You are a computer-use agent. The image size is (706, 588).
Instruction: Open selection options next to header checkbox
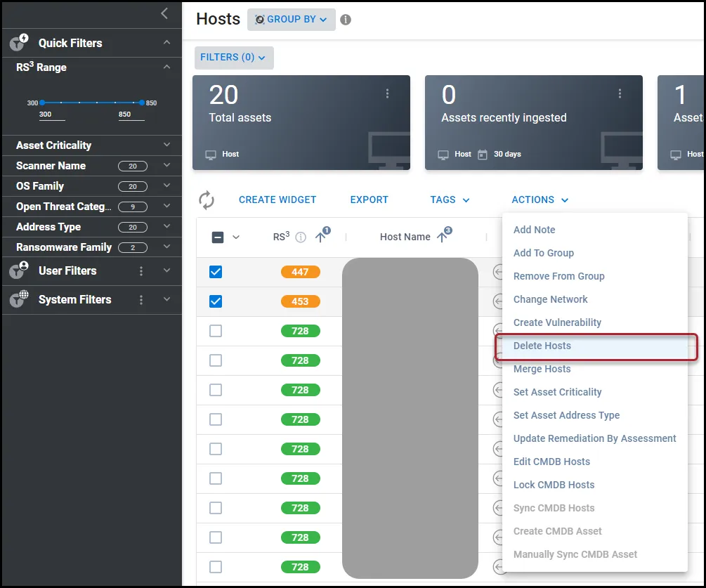[x=236, y=237]
